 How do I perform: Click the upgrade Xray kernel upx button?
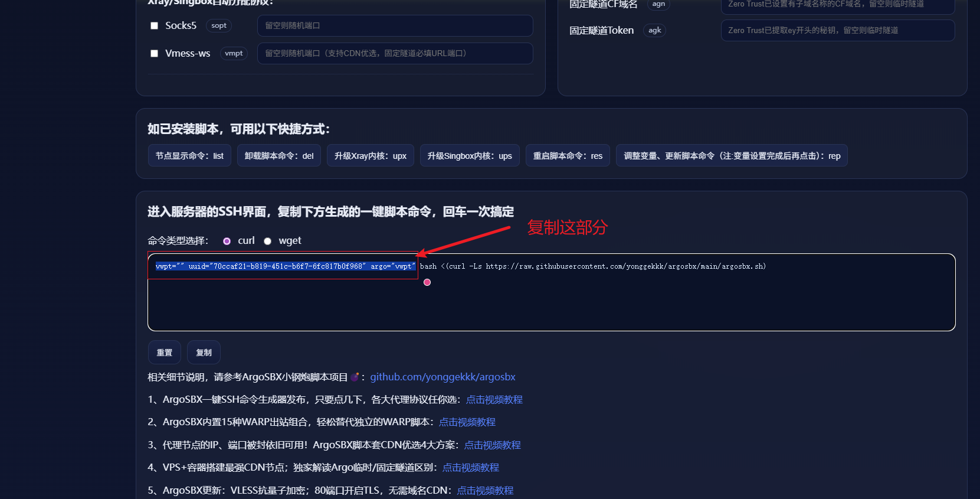click(370, 156)
